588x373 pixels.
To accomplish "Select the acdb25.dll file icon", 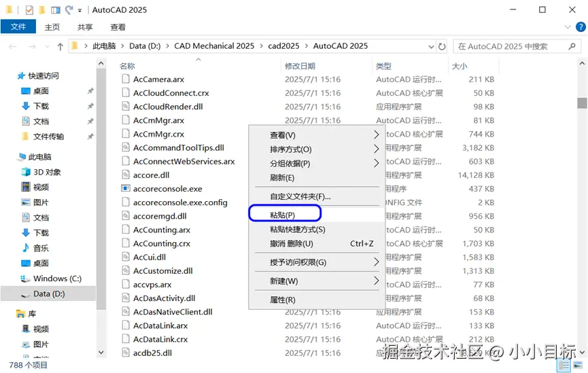I will tap(126, 353).
